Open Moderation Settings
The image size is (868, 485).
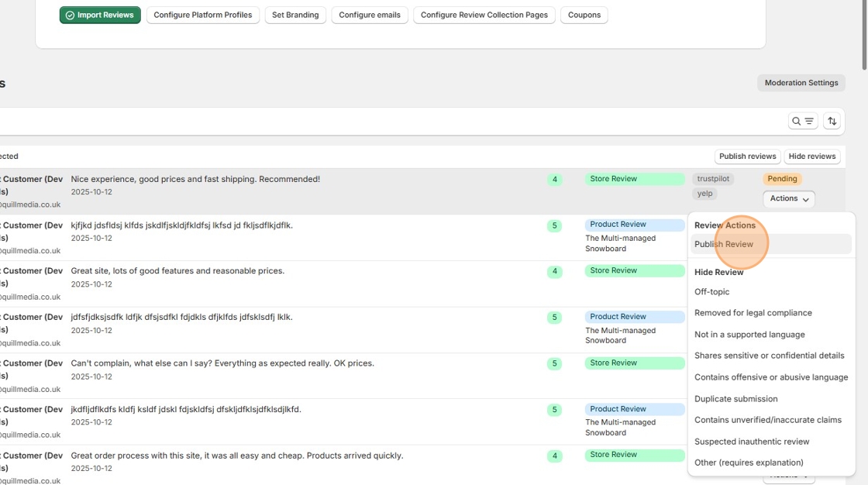801,83
